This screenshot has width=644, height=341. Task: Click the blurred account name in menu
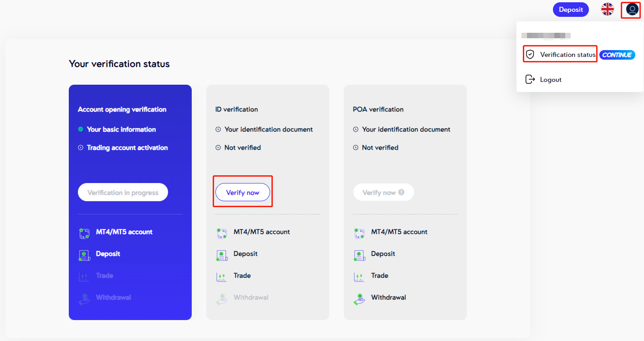point(546,36)
